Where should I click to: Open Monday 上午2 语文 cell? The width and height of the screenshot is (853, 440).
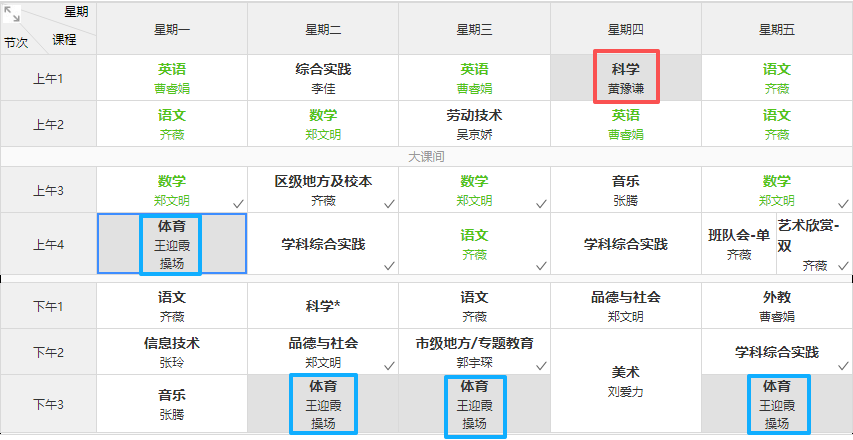(172, 124)
